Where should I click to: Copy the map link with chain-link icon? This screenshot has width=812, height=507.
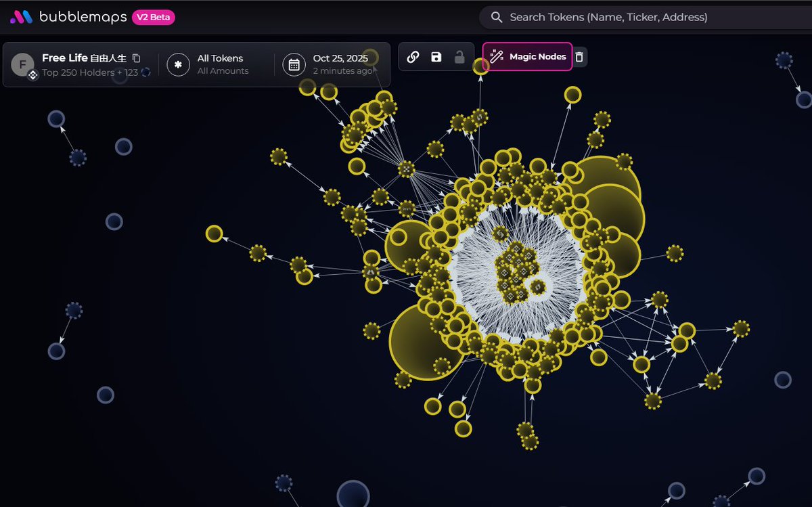coord(413,57)
